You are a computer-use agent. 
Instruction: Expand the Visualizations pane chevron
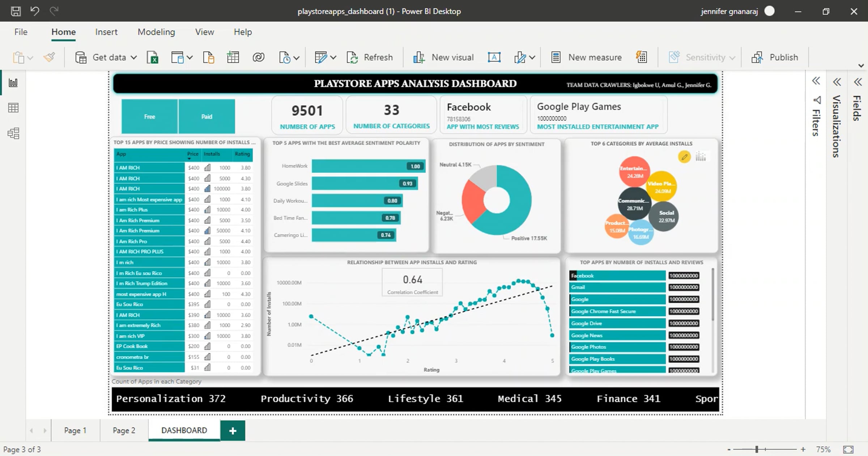pos(837,82)
